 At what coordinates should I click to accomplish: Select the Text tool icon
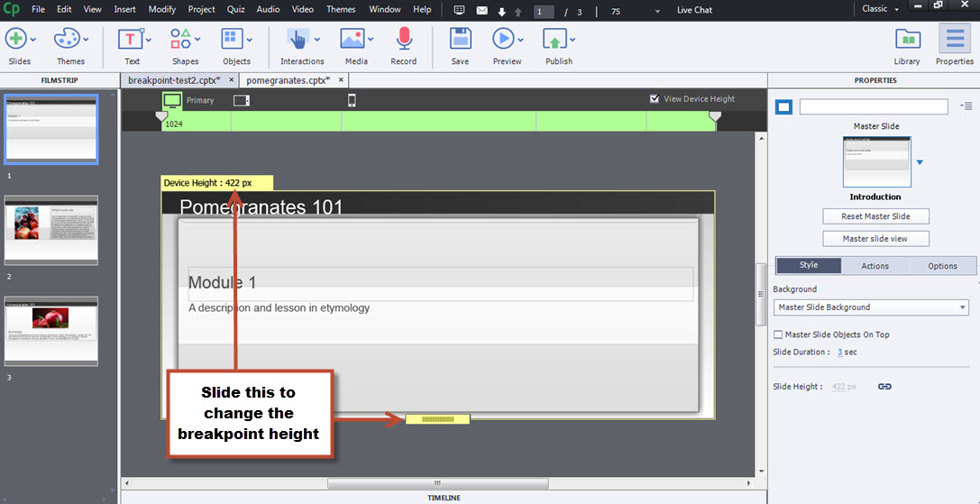tap(131, 39)
